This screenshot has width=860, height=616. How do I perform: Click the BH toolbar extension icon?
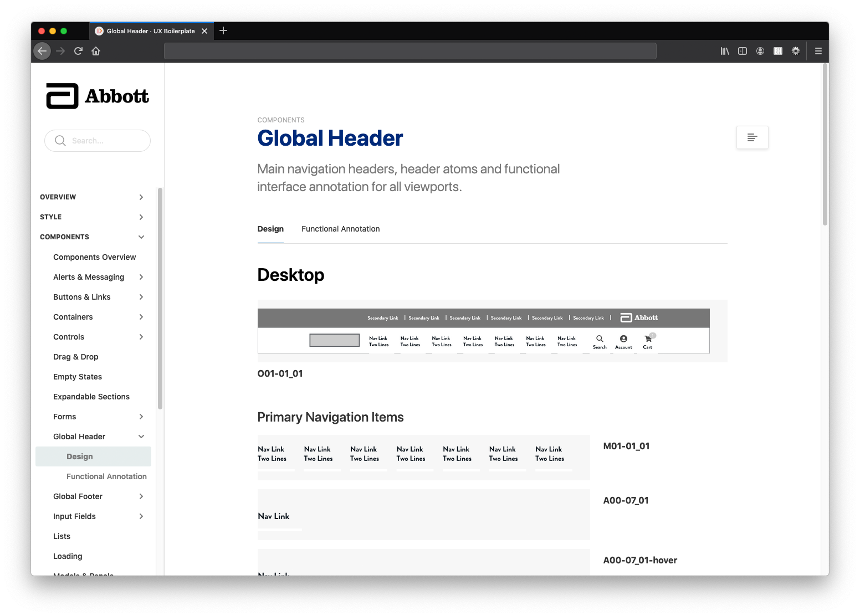pyautogui.click(x=777, y=51)
